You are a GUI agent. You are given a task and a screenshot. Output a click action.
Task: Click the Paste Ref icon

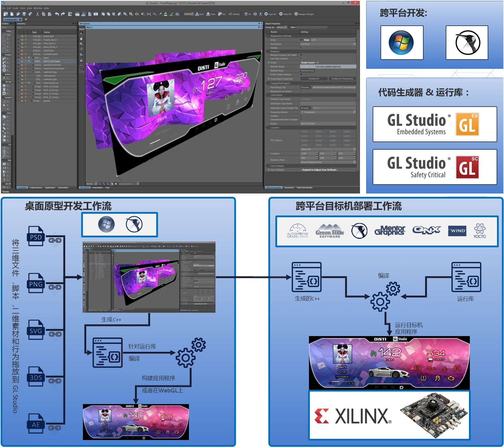point(285,14)
